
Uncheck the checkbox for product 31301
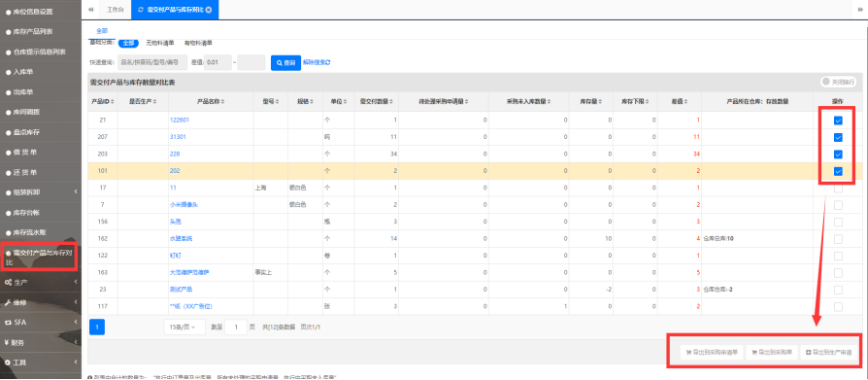point(838,137)
